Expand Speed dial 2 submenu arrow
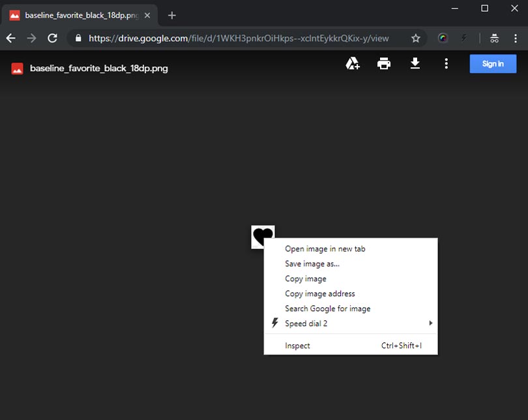This screenshot has width=528, height=420. tap(431, 323)
